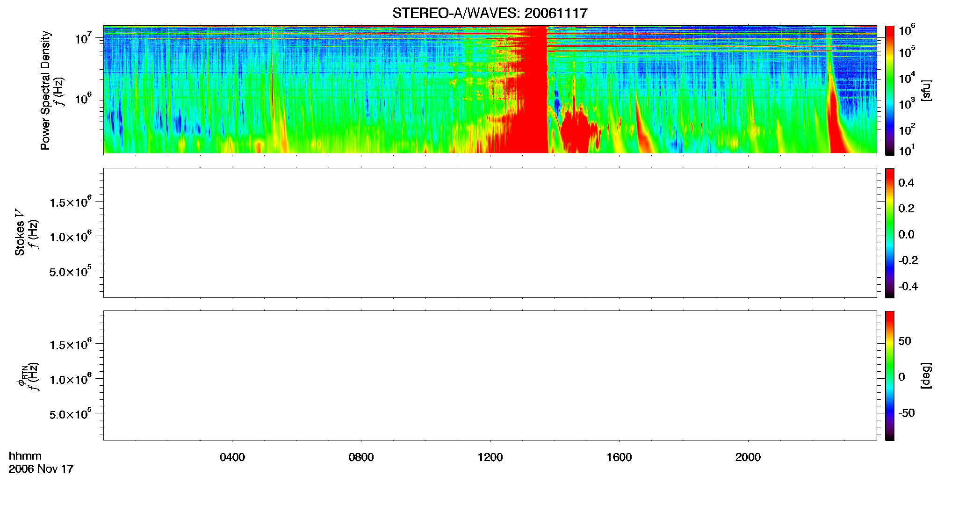Click the 10^4 value on the sfu color bar
The image size is (980, 505).
[907, 78]
